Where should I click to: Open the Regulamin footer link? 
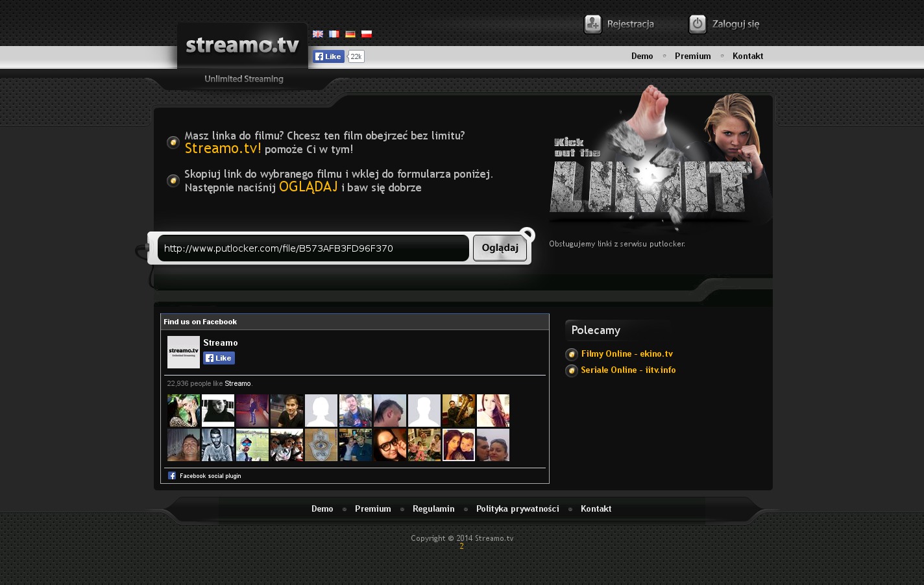point(433,509)
